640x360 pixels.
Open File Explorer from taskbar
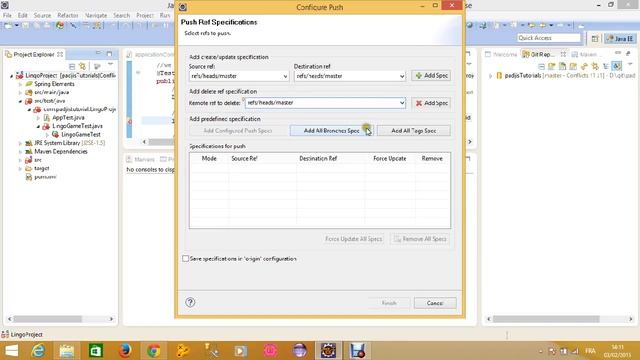coord(67,351)
